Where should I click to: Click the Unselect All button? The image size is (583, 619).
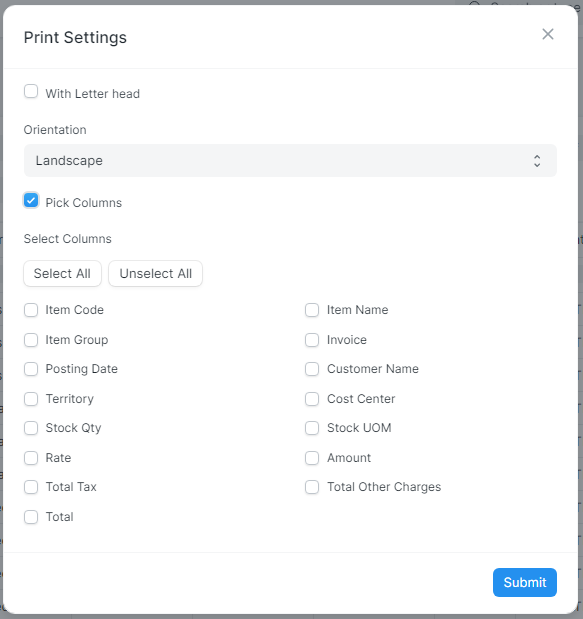pos(156,273)
